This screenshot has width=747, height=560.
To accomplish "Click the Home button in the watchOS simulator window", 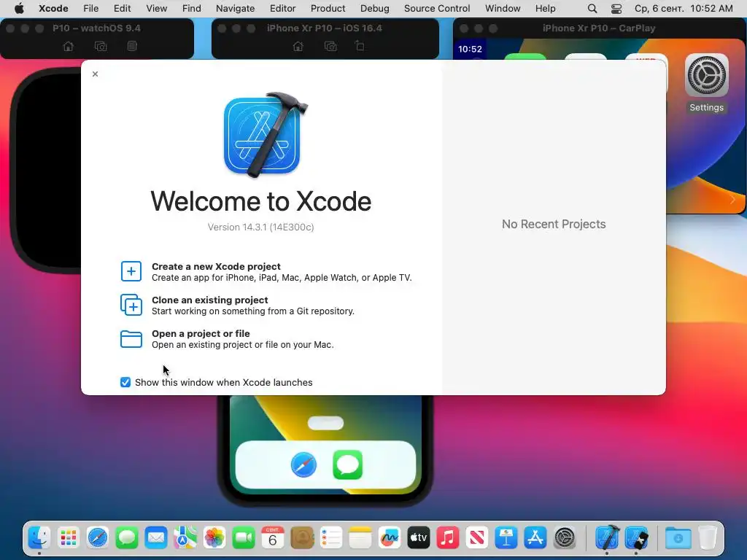I will (69, 46).
